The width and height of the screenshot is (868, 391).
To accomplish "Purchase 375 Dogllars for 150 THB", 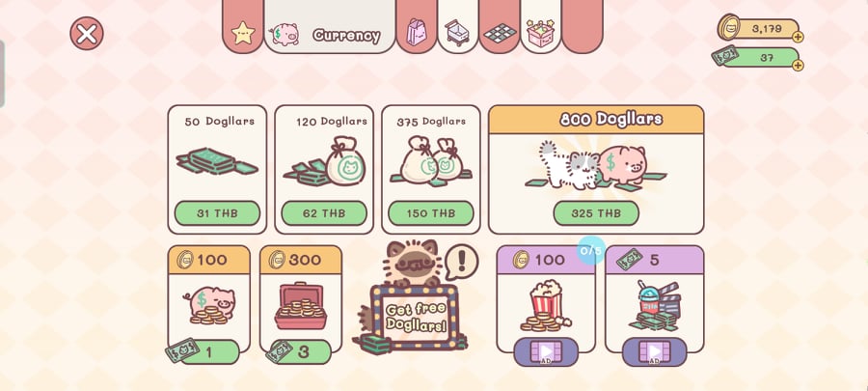I will 431,213.
